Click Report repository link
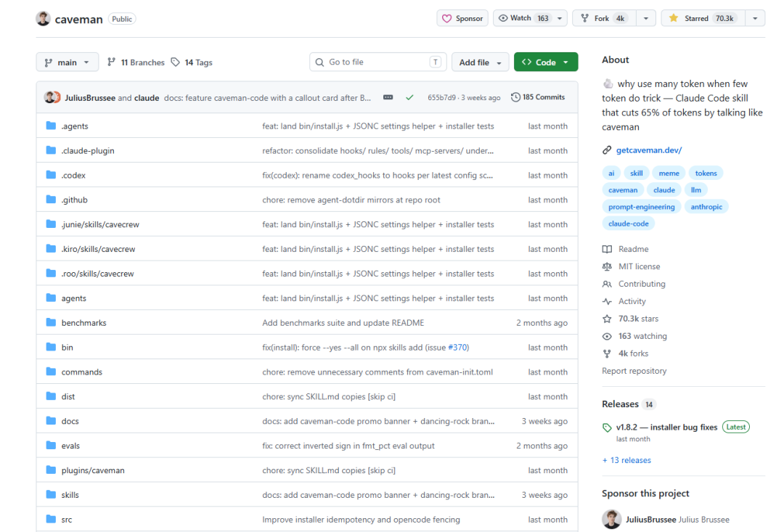Image resolution: width=784 pixels, height=532 pixels. [634, 371]
